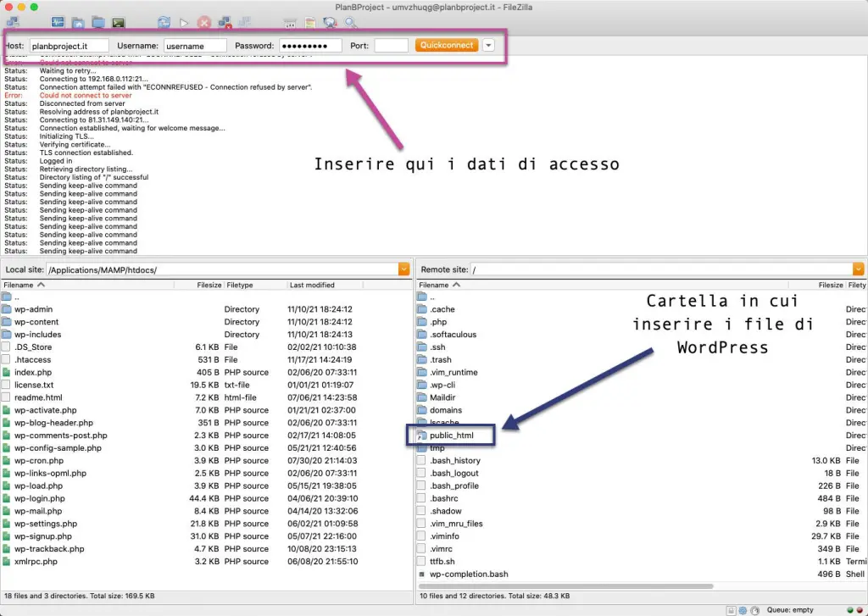
Task: Open directory listing filters dialog
Action: 290,22
